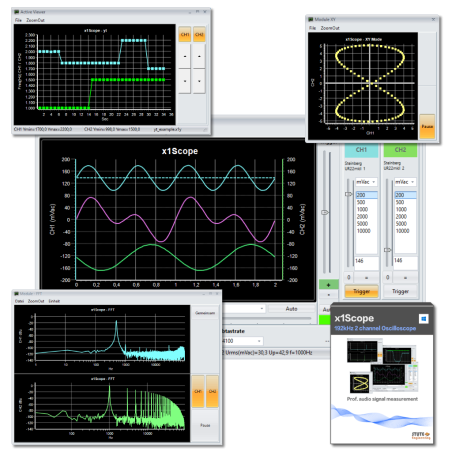Viewport: 452px width, 452px height.
Task: Click the green plus button in main window
Action: point(329,285)
